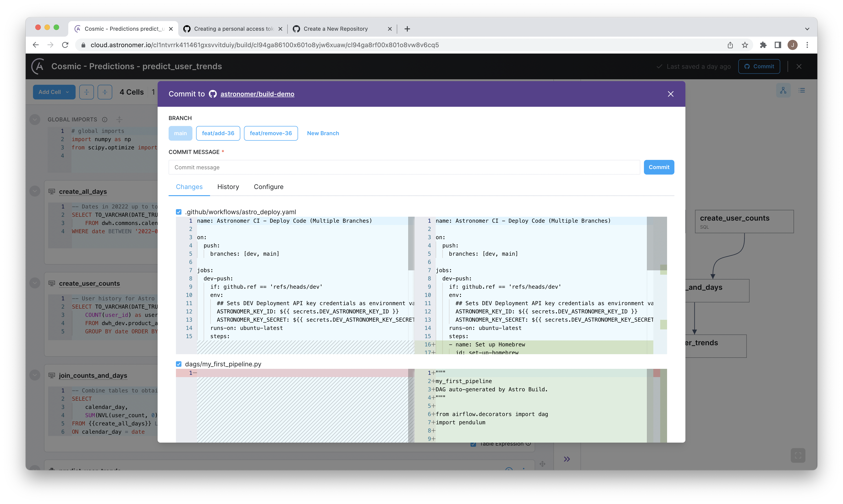The height and width of the screenshot is (504, 843).
Task: Uncheck the astro_deploy.yaml file checkbox
Action: (179, 212)
